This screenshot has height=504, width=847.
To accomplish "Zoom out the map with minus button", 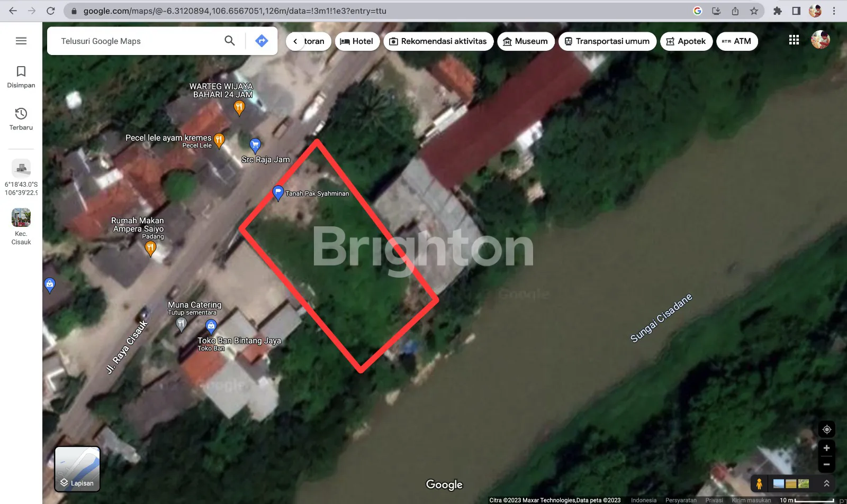I will pos(826,464).
